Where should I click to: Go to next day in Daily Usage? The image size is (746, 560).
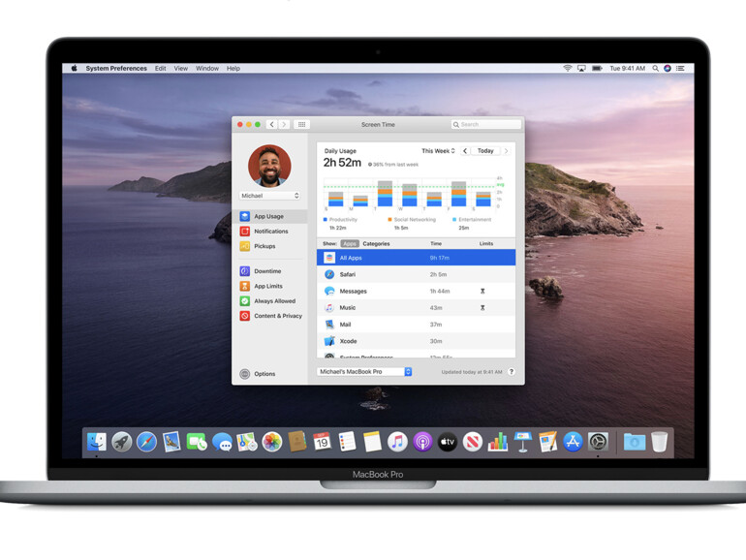point(506,151)
